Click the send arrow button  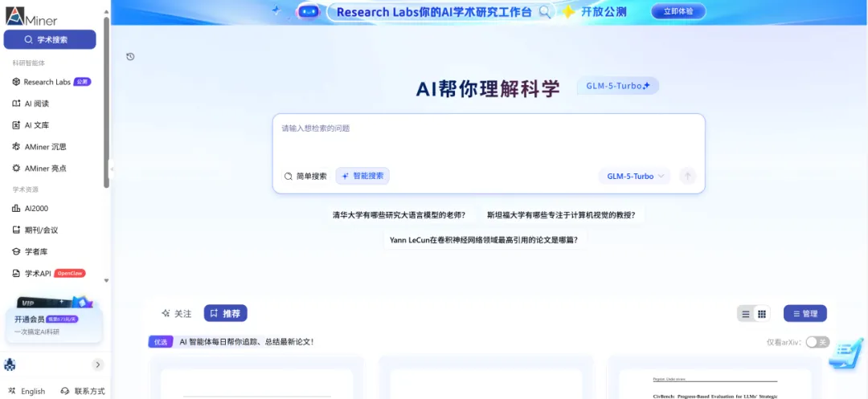[x=687, y=177]
